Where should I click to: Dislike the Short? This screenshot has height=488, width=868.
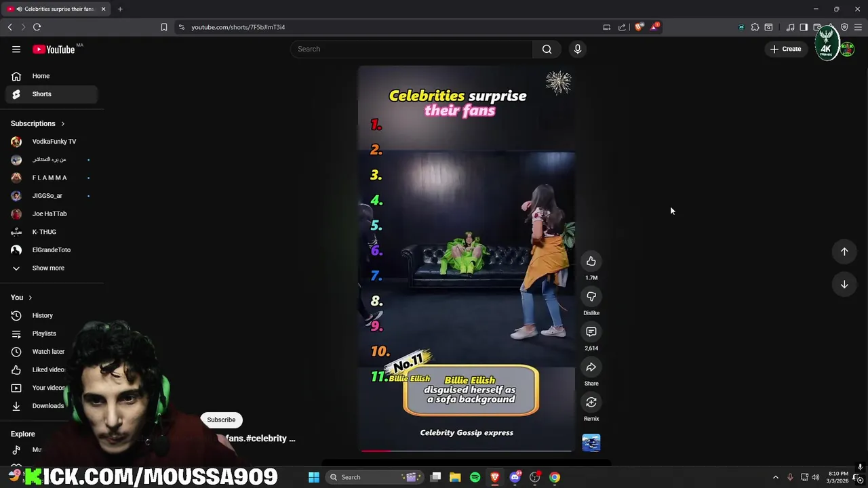591,297
